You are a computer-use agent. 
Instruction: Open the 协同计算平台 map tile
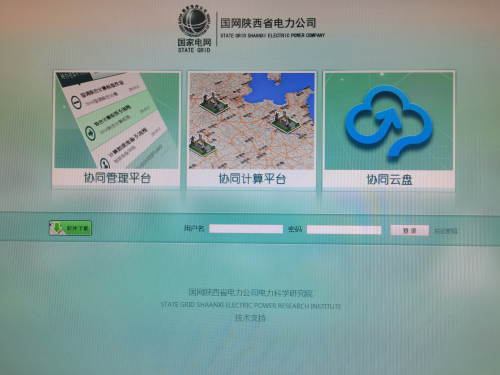[252, 130]
